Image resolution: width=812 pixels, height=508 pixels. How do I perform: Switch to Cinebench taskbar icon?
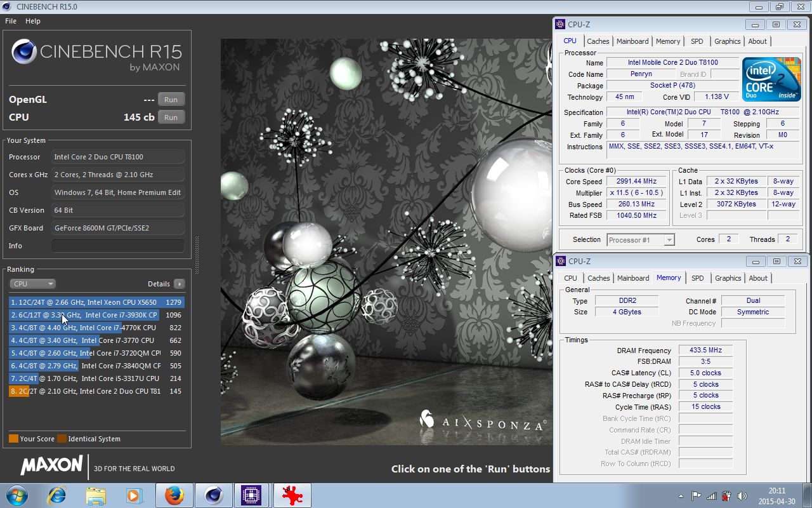pos(214,495)
